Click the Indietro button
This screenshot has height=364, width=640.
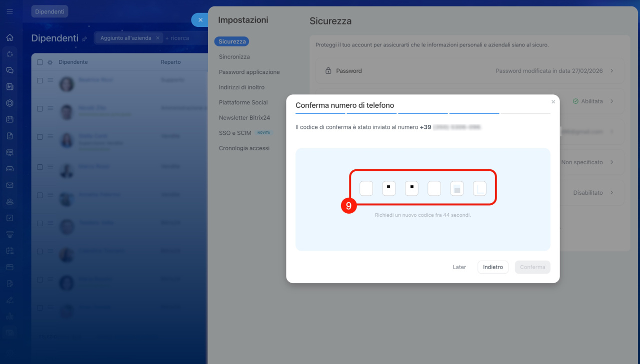point(492,267)
